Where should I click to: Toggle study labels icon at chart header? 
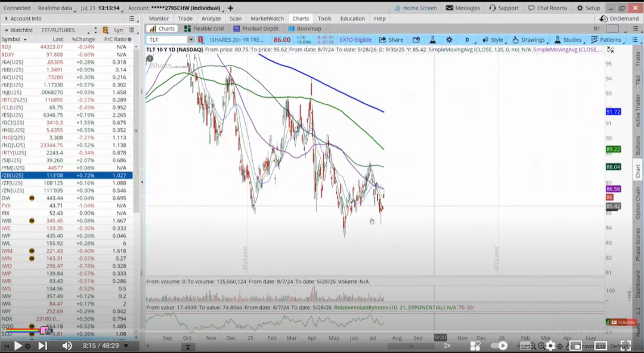pyautogui.click(x=611, y=49)
